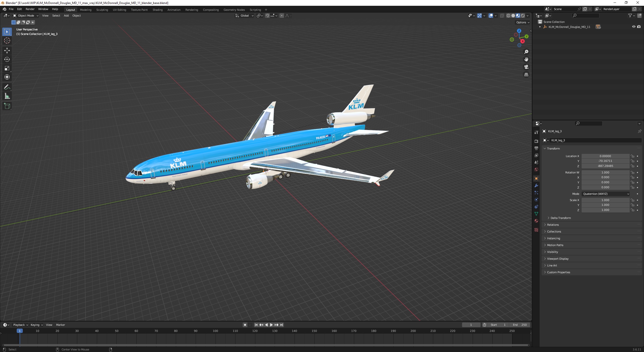Create a new collection in outliner
This screenshot has height=352, width=644.
(x=639, y=16)
